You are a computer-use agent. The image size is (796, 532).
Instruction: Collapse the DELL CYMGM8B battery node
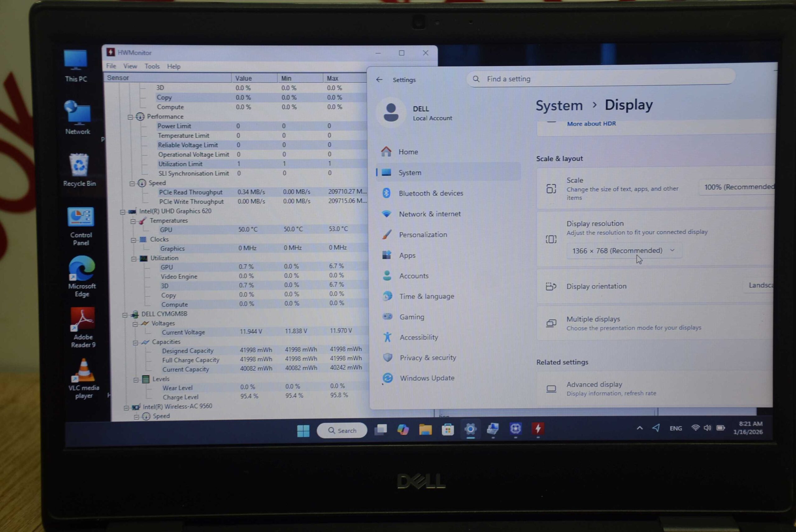[124, 315]
